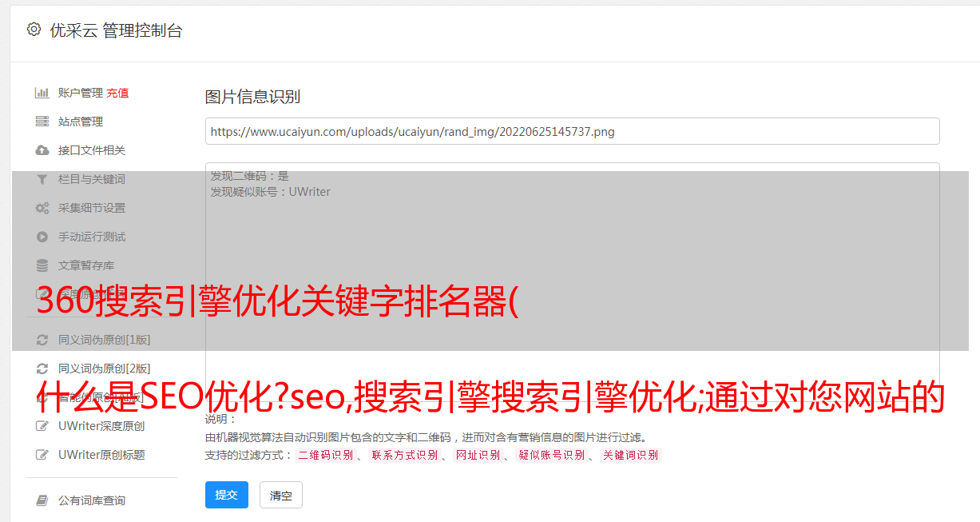The width and height of the screenshot is (980, 522).
Task: Click the 图片信息识别 heading
Action: click(252, 97)
